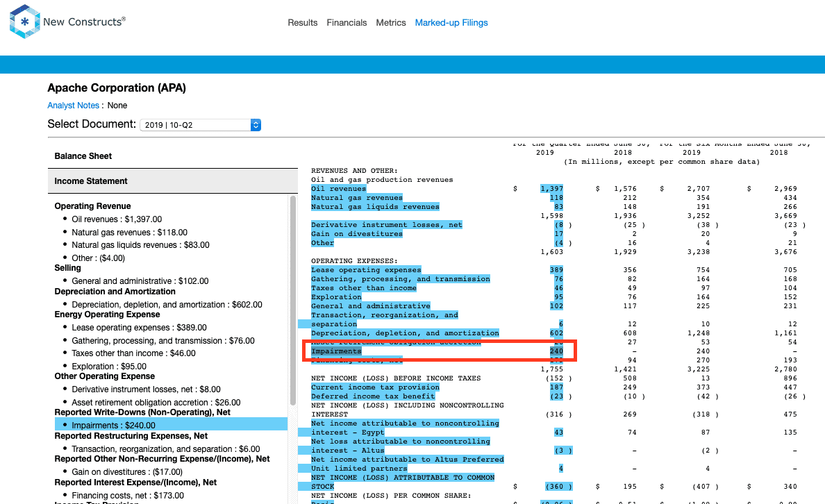Click 'Oil revenues' in the filing
The width and height of the screenshot is (825, 504).
338,189
